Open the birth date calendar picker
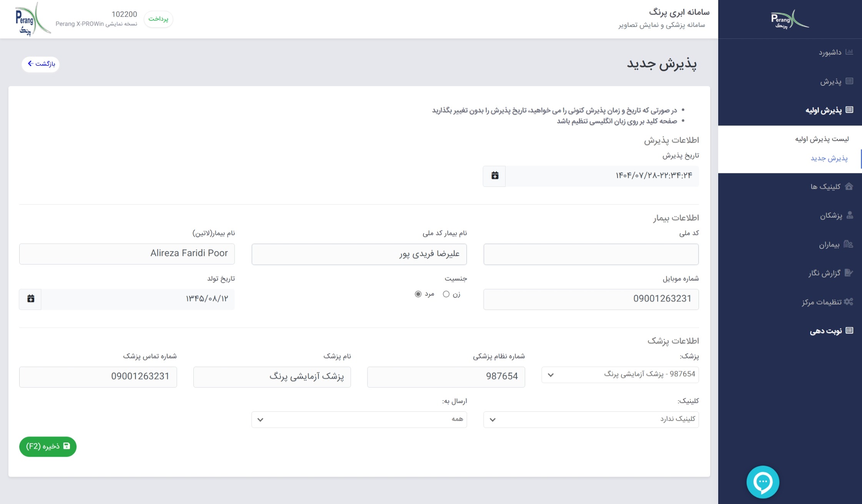 coord(31,299)
